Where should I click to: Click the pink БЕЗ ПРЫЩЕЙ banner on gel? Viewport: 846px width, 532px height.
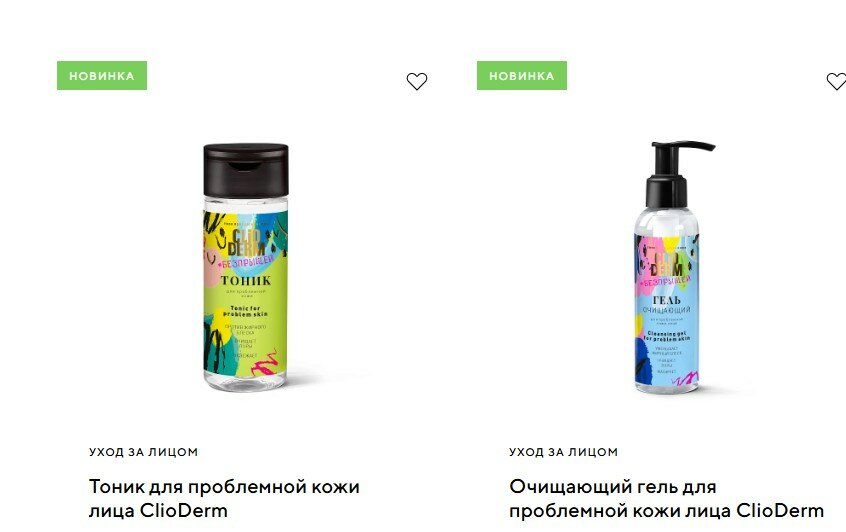[x=665, y=282]
